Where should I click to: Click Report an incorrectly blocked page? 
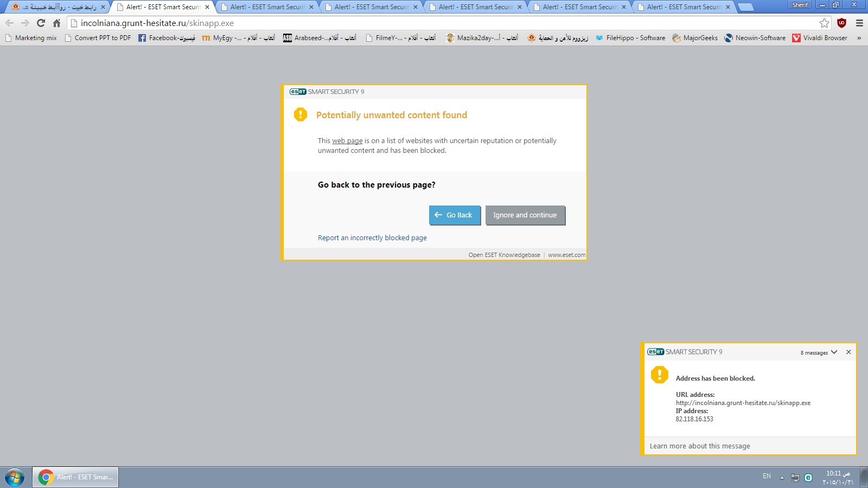click(x=372, y=238)
